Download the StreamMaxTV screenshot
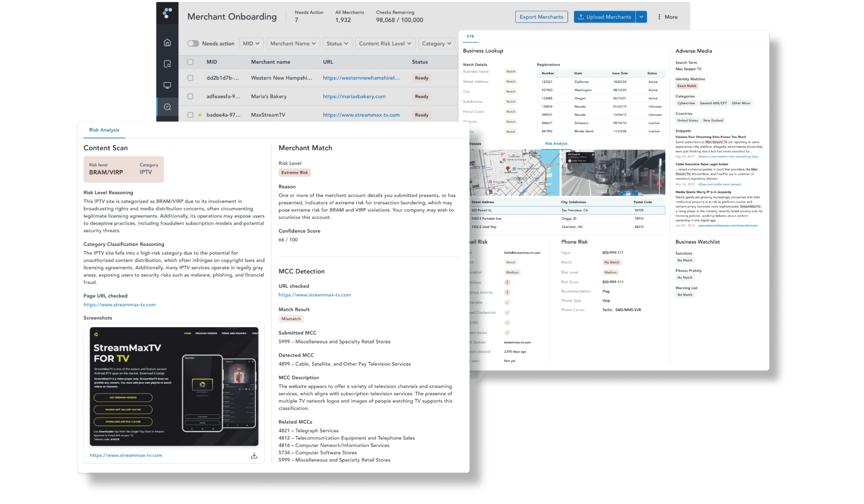The width and height of the screenshot is (864, 504). (254, 455)
